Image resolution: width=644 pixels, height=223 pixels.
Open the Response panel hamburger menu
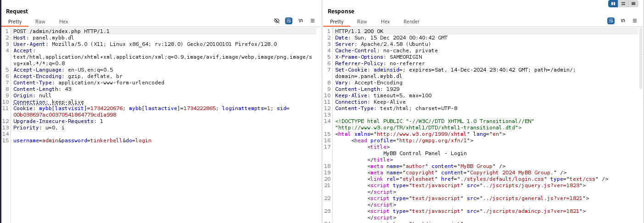click(635, 21)
